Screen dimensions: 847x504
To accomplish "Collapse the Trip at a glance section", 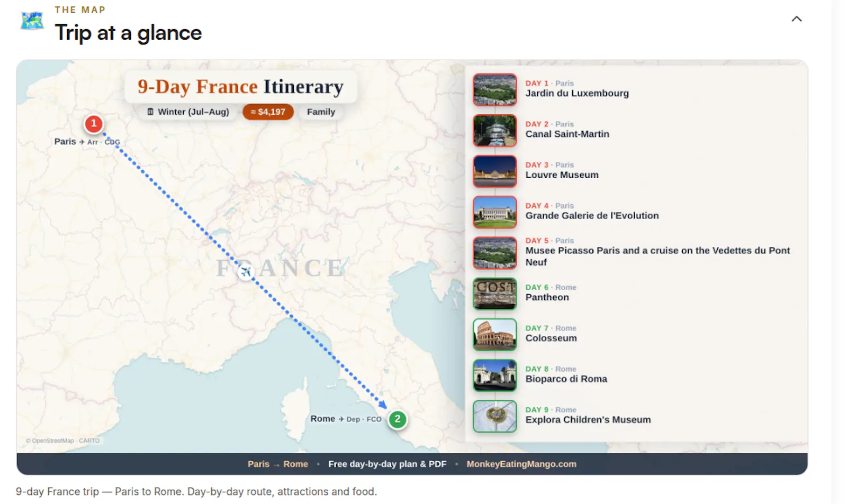I will pyautogui.click(x=796, y=19).
